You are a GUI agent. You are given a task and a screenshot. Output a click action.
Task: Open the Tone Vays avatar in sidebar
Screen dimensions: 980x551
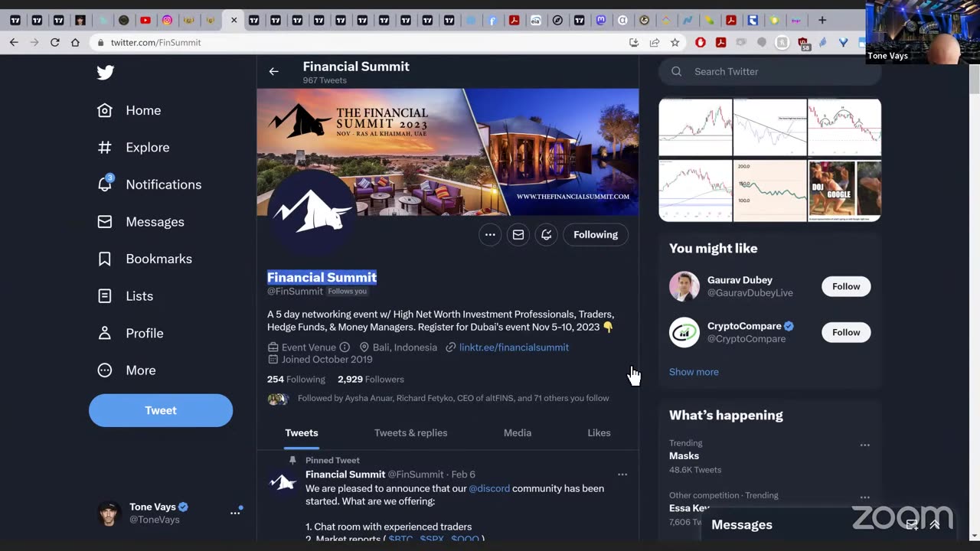coord(109,513)
